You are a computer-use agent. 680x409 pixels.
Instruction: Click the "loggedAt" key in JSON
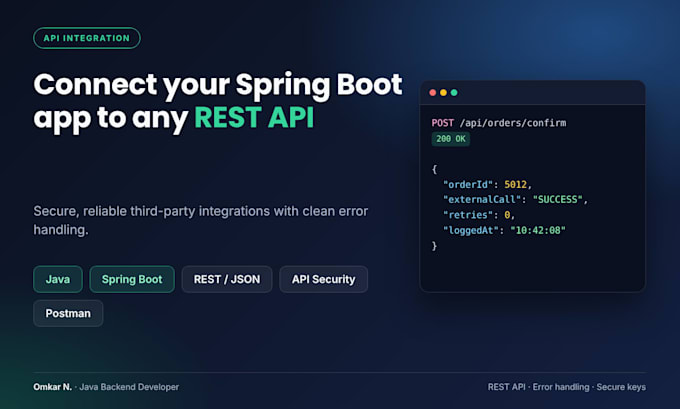tap(471, 230)
